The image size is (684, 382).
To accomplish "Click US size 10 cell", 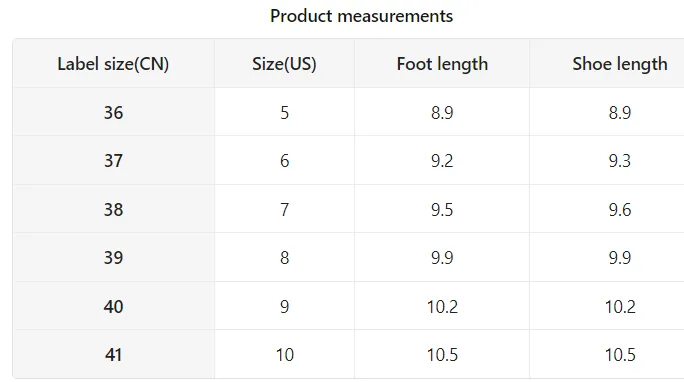I will tap(284, 355).
